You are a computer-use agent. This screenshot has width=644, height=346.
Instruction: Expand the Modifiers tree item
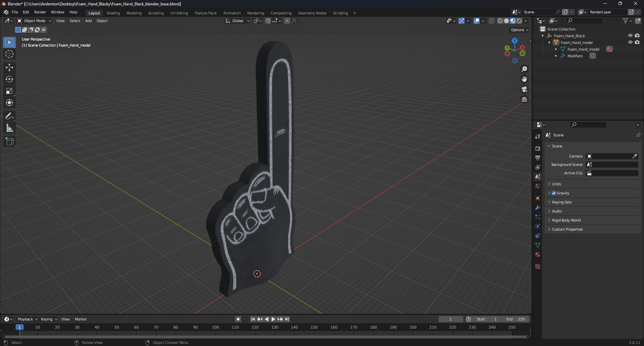(x=556, y=56)
